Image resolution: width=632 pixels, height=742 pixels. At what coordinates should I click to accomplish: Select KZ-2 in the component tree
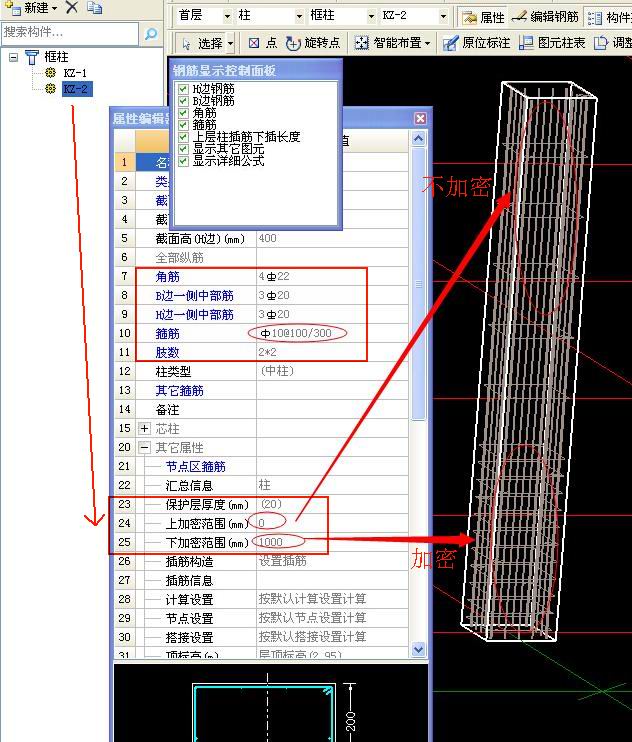pos(77,89)
